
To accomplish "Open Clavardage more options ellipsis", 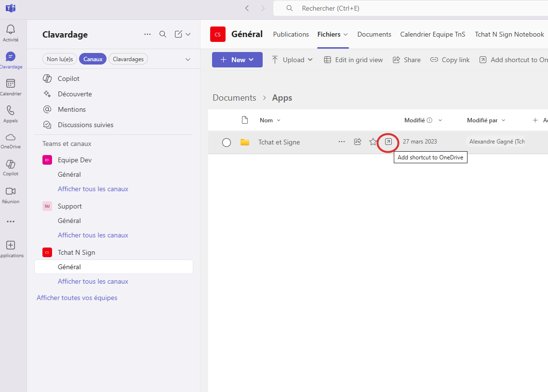I will coord(147,34).
